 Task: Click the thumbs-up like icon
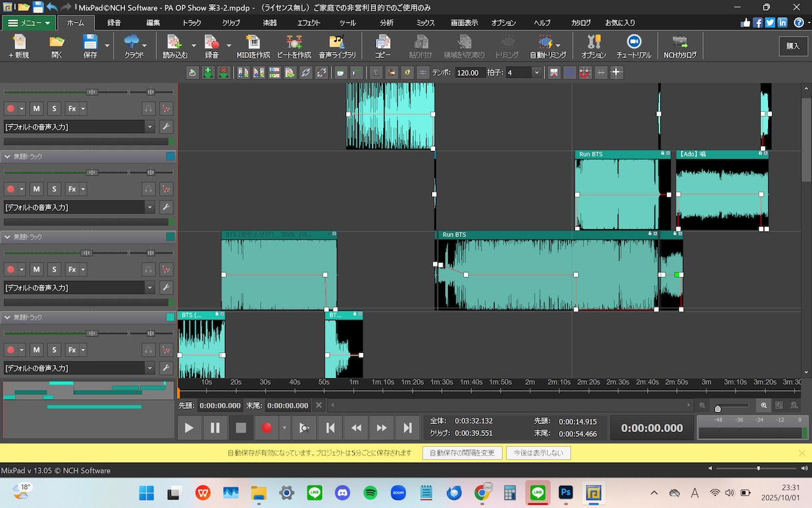[x=745, y=22]
